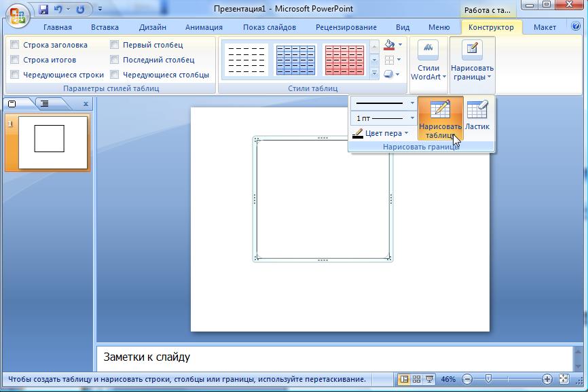
Task: Expand the Borders dropdown arrow
Action: [399, 60]
